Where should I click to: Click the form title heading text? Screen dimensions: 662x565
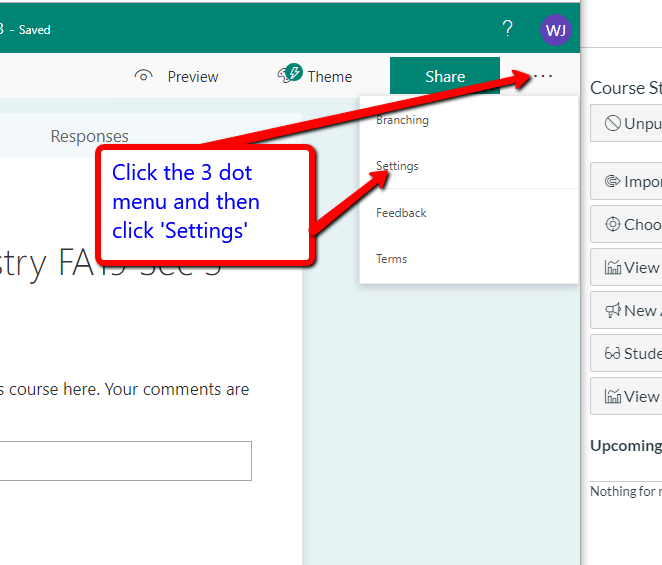pyautogui.click(x=110, y=266)
